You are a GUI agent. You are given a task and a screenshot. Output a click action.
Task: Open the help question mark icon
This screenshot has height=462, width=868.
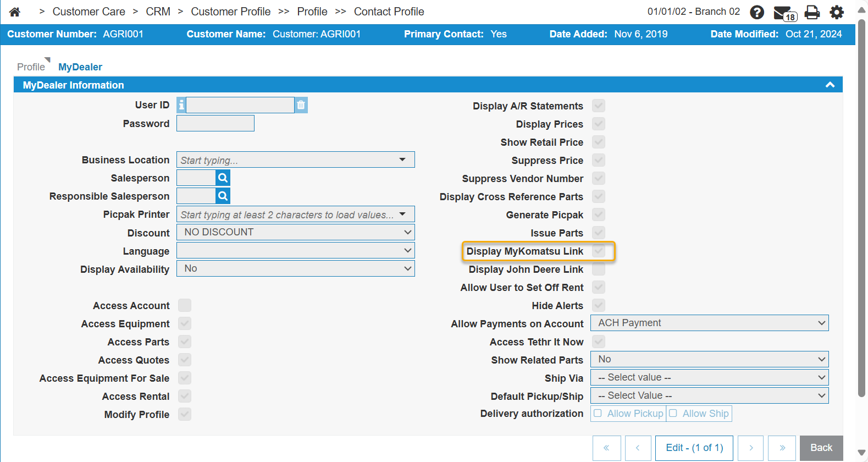[757, 12]
